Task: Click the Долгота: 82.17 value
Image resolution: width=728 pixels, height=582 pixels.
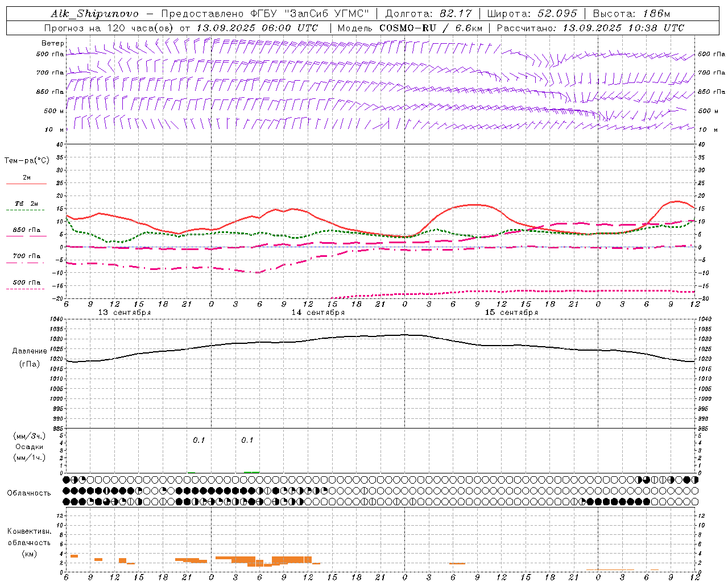Action: pos(428,14)
